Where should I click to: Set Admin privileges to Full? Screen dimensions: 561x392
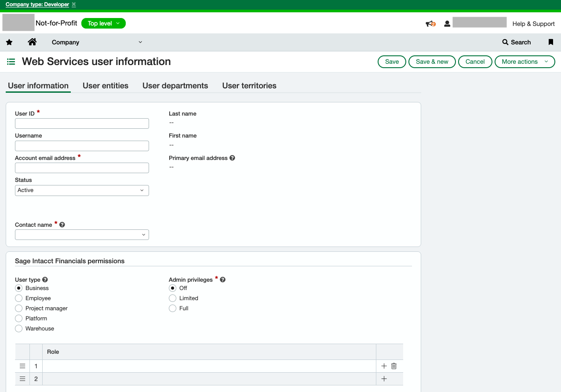172,309
